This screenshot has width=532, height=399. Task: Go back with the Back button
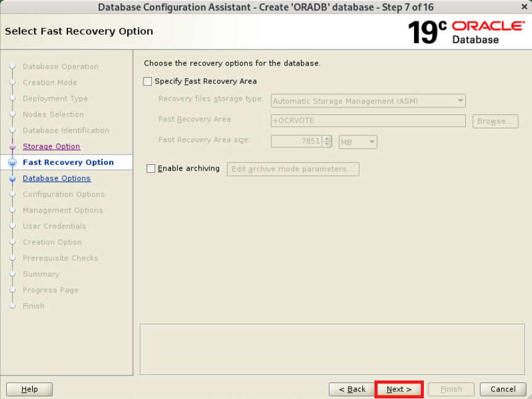[352, 389]
